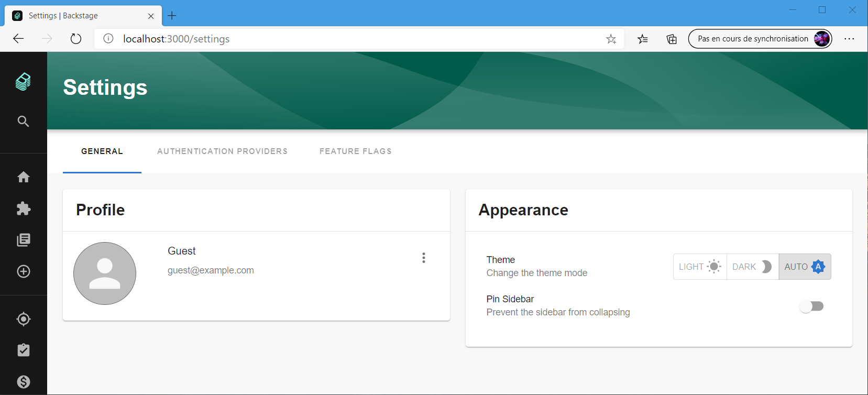
Task: Minimize the browser window
Action: click(x=793, y=10)
